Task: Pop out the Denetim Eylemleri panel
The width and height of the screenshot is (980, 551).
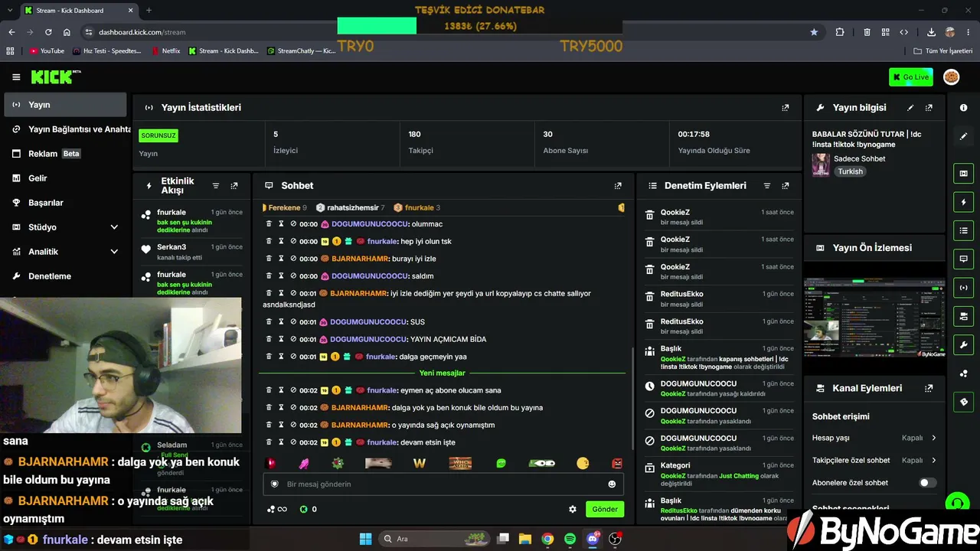Action: pyautogui.click(x=785, y=186)
